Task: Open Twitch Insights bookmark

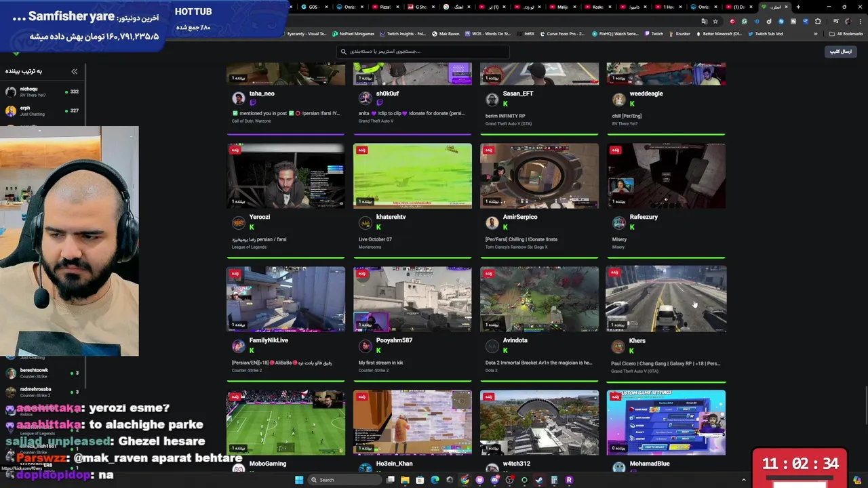Action: point(403,33)
